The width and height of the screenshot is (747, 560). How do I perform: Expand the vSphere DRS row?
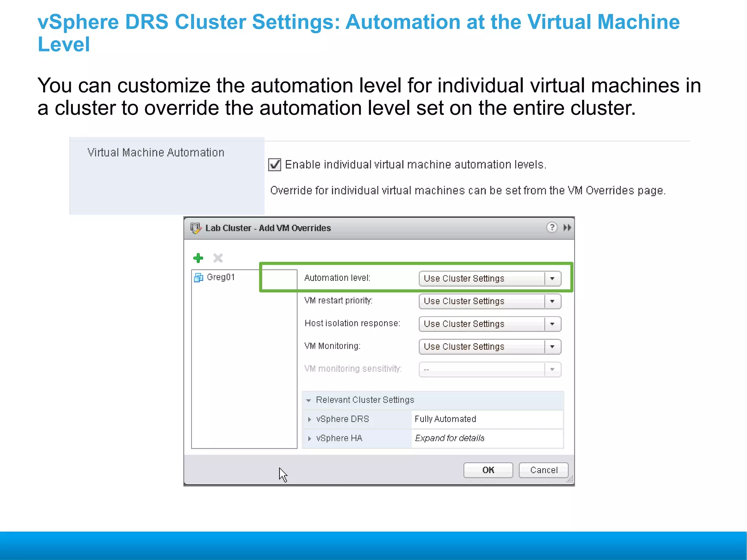pos(309,419)
